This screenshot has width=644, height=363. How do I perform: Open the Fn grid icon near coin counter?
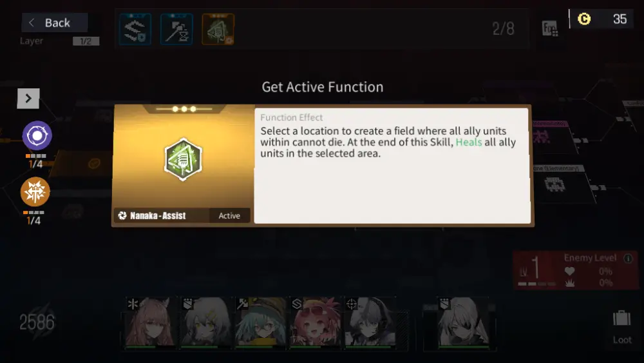click(549, 28)
